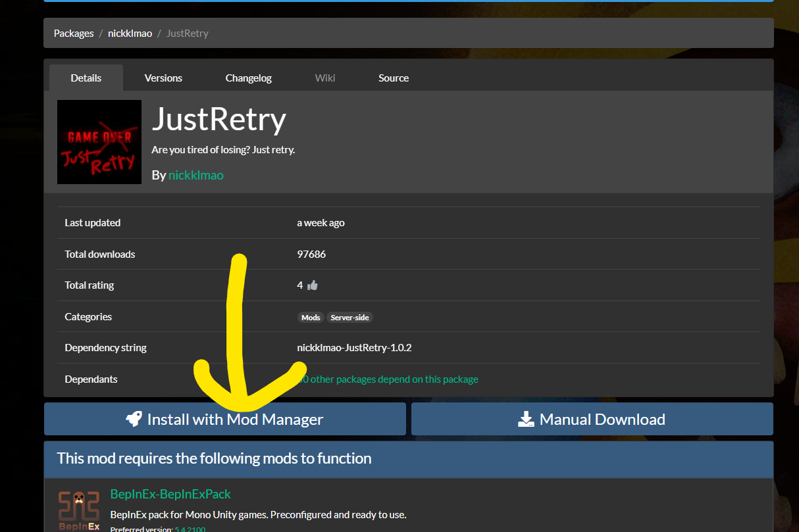Select the Mods category tag

click(311, 317)
